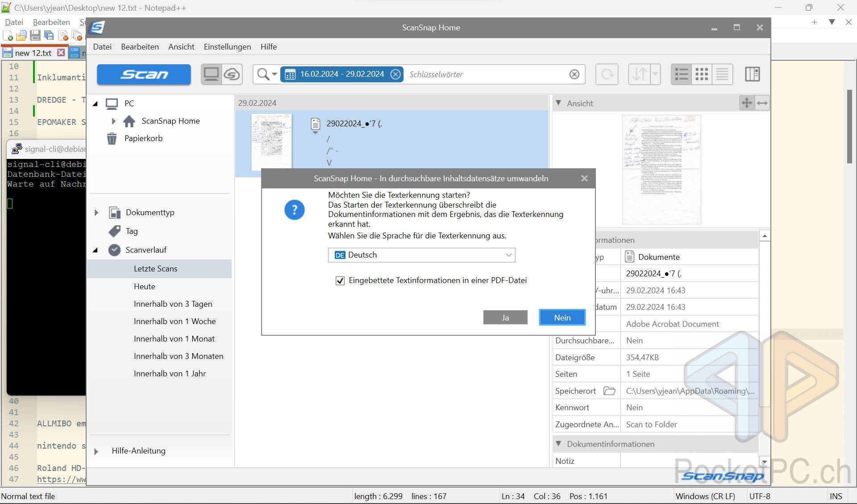Screen dimensions: 857x504
Task: Decline text recognition with Nein
Action: tap(562, 317)
